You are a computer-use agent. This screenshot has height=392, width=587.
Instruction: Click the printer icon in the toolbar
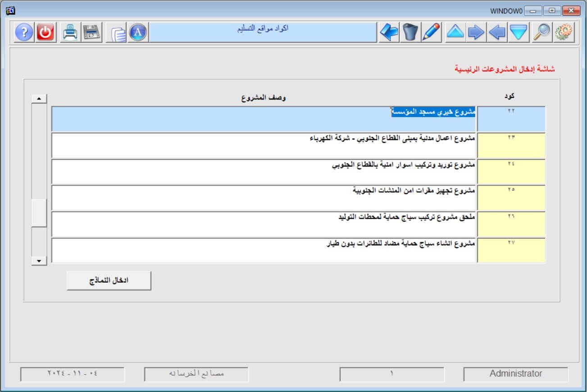[x=70, y=32]
